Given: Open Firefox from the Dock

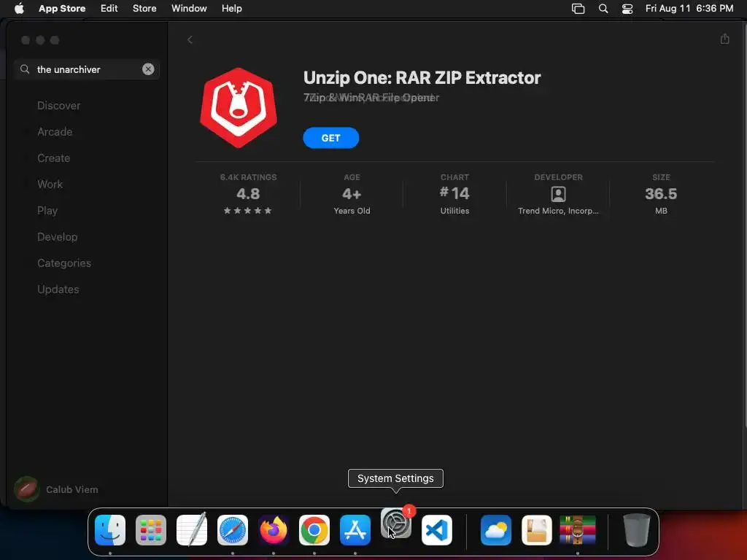Looking at the screenshot, I should click(274, 530).
